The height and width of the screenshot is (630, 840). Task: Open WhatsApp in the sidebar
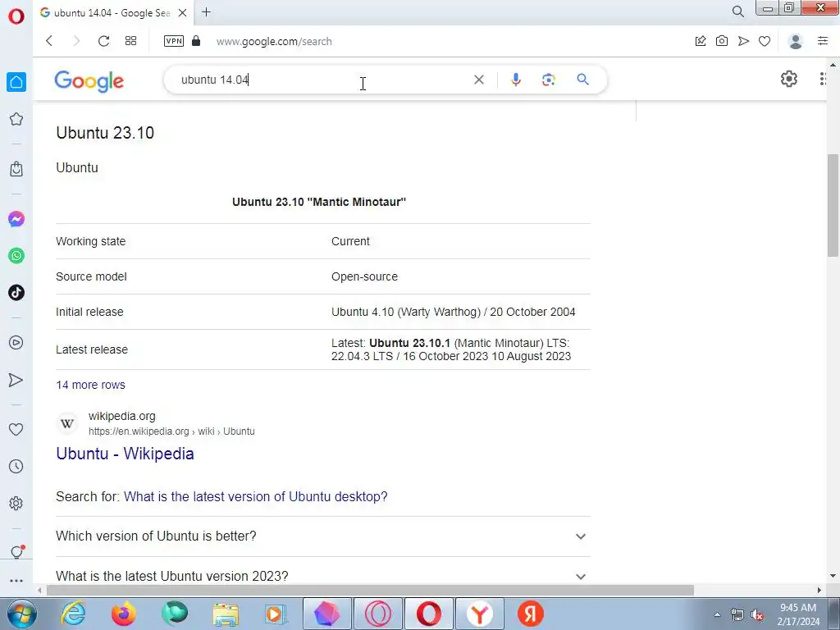tap(16, 256)
